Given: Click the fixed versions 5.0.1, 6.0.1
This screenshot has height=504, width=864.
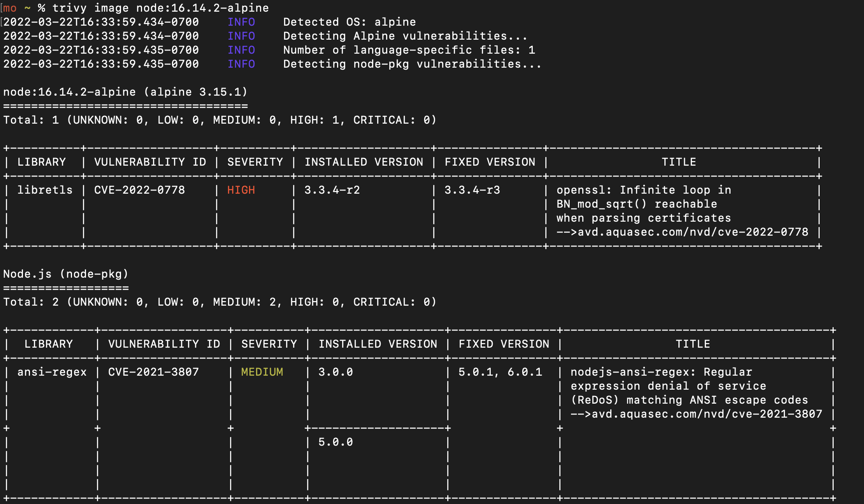Looking at the screenshot, I should coord(499,372).
